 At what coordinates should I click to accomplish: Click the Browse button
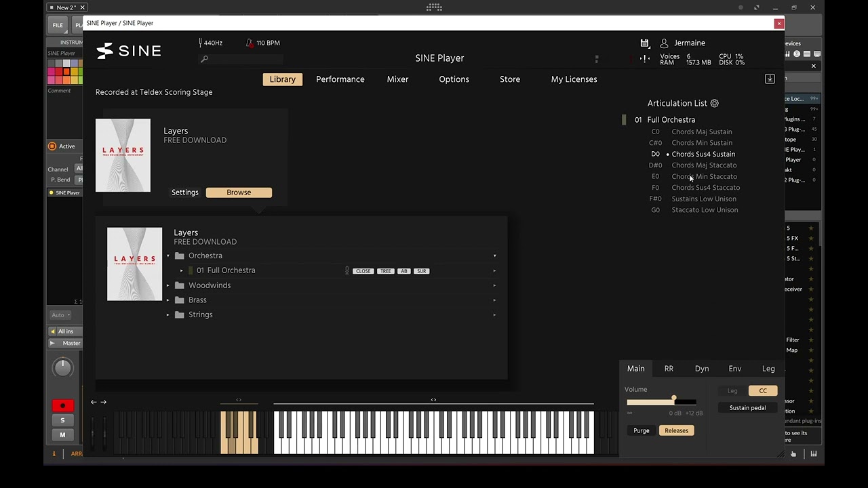[239, 192]
